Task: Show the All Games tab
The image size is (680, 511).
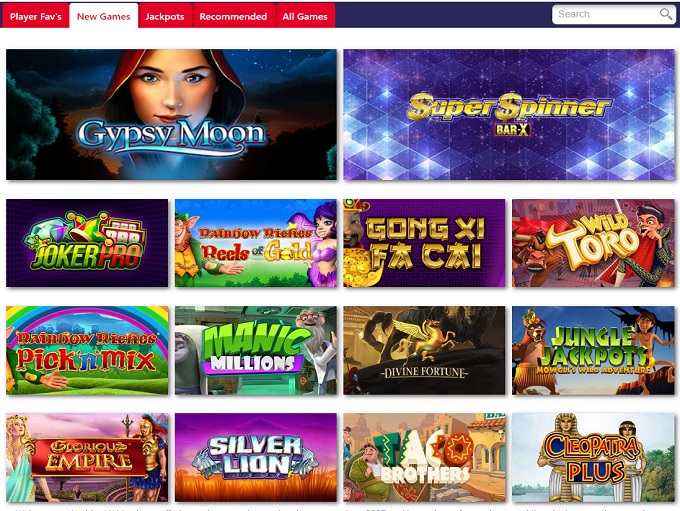Action: coord(305,16)
